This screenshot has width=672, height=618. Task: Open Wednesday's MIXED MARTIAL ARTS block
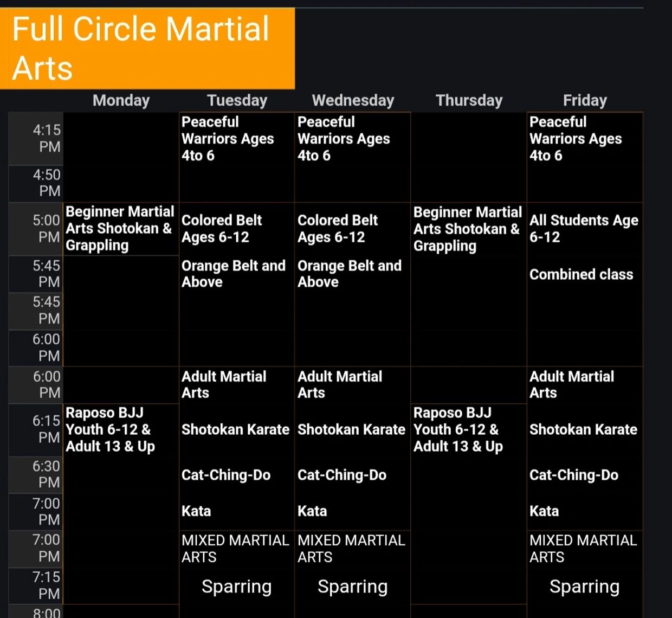(x=351, y=549)
